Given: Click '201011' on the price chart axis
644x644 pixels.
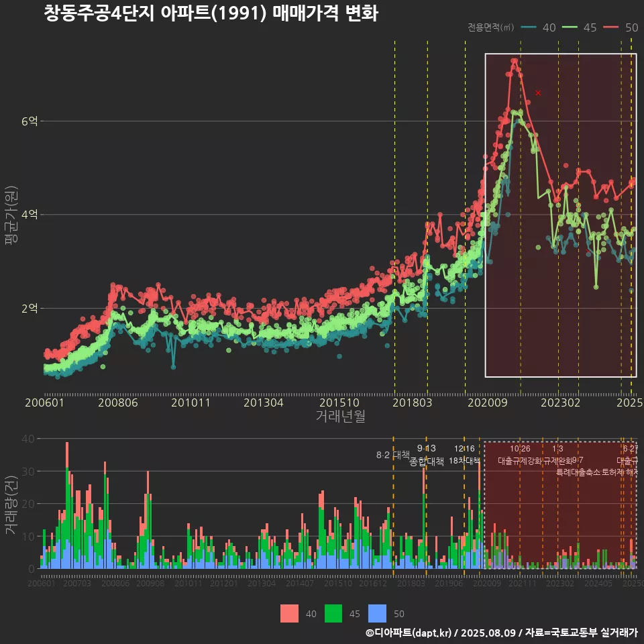Looking at the screenshot, I should (x=191, y=402).
